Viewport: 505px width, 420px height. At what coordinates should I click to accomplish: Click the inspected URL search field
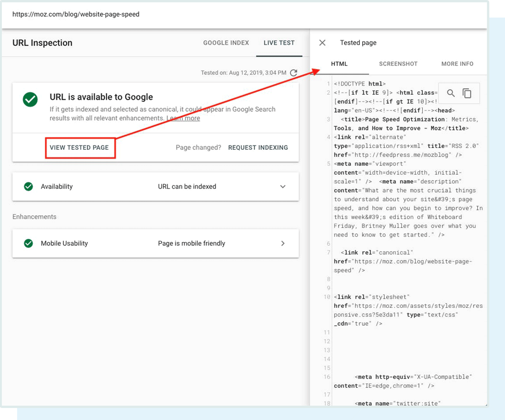tap(244, 14)
